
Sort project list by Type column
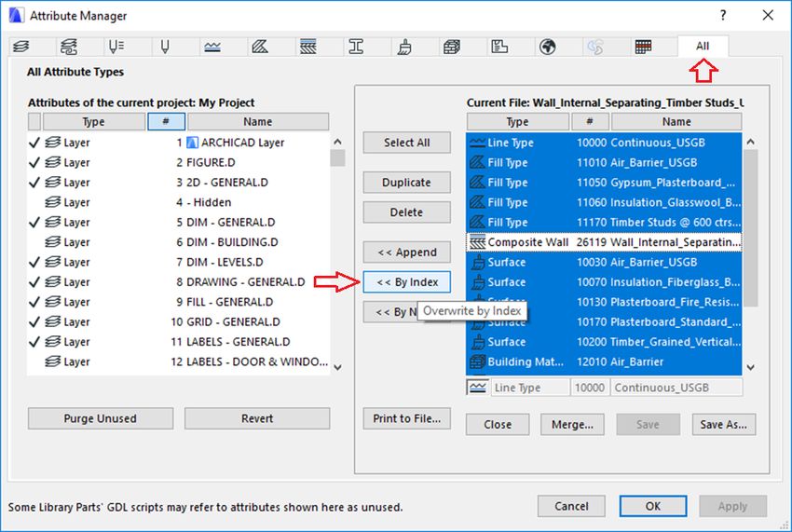point(94,122)
